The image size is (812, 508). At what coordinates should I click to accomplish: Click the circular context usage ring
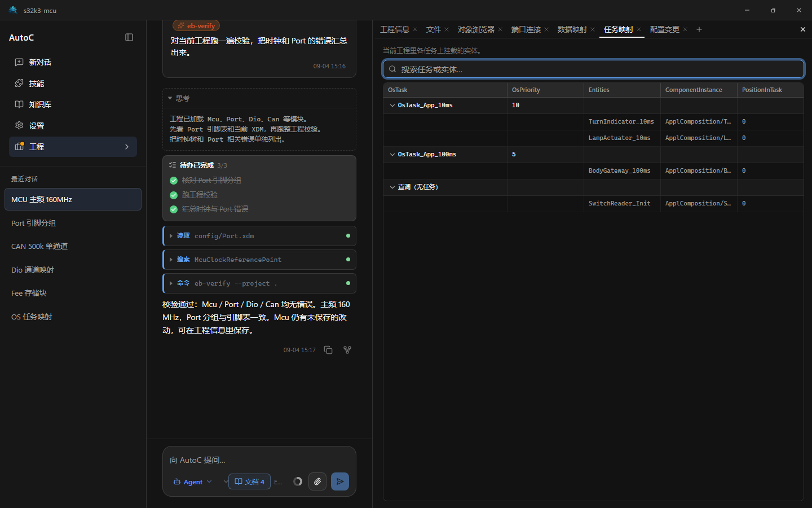click(298, 481)
